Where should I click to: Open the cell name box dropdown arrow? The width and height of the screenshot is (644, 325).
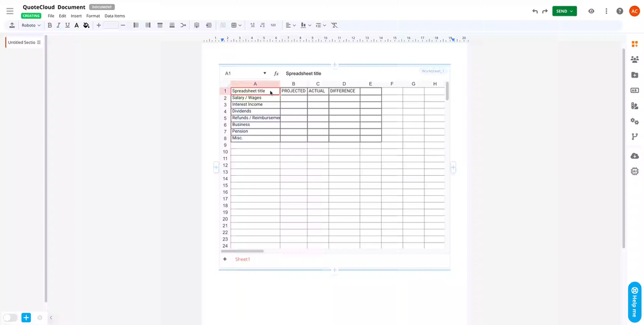(x=264, y=74)
